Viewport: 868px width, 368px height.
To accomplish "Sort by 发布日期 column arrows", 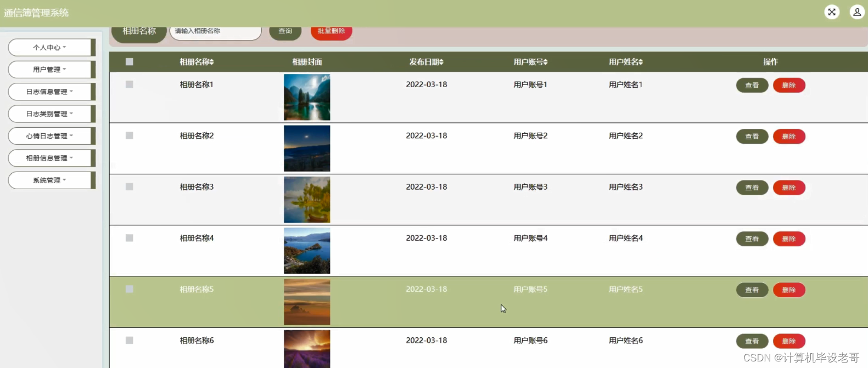I will [x=441, y=62].
